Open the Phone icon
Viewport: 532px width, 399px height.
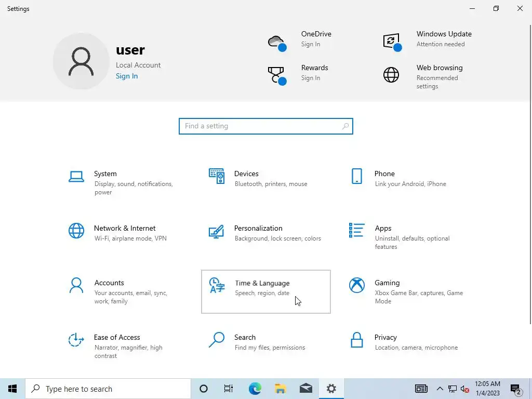click(x=356, y=176)
